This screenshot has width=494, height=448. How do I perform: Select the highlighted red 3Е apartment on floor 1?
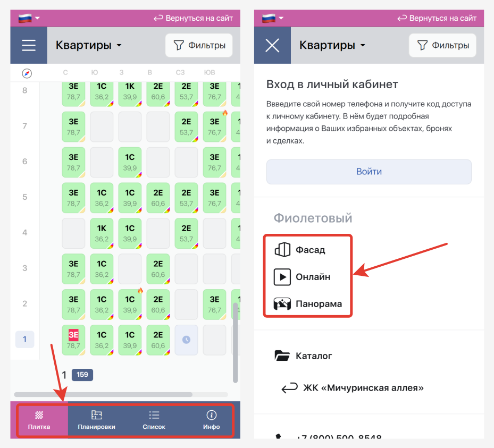click(x=73, y=340)
